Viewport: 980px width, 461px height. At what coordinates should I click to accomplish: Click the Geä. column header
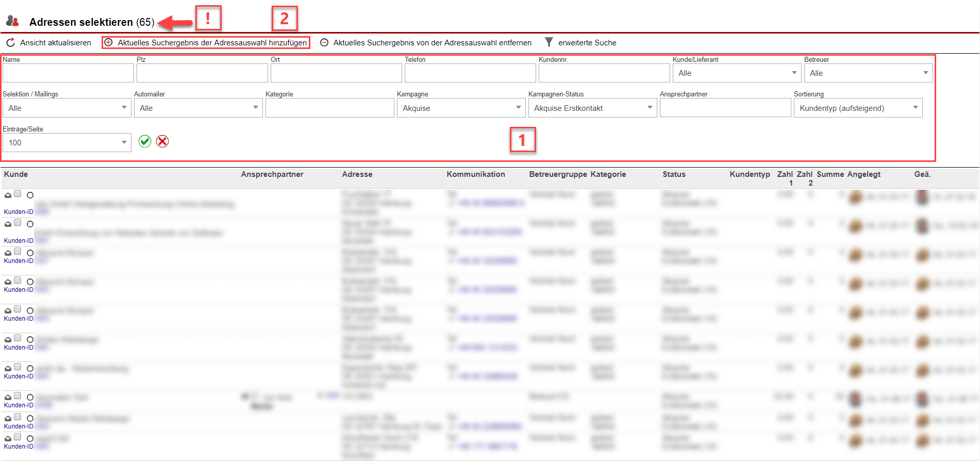(x=923, y=174)
